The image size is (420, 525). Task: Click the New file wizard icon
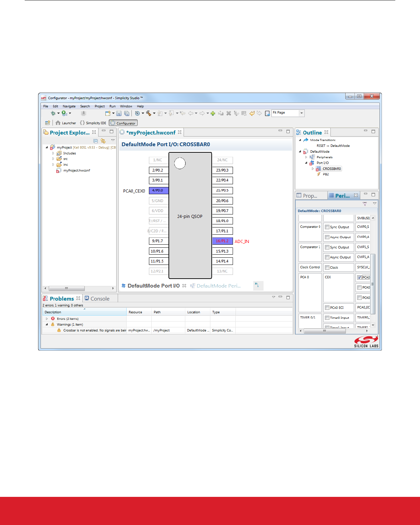108,113
